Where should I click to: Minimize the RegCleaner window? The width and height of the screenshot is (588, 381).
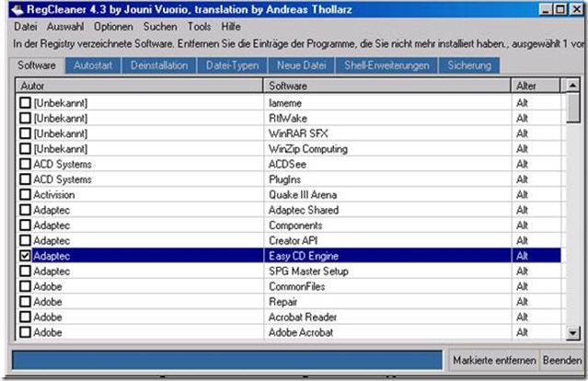tap(546, 9)
